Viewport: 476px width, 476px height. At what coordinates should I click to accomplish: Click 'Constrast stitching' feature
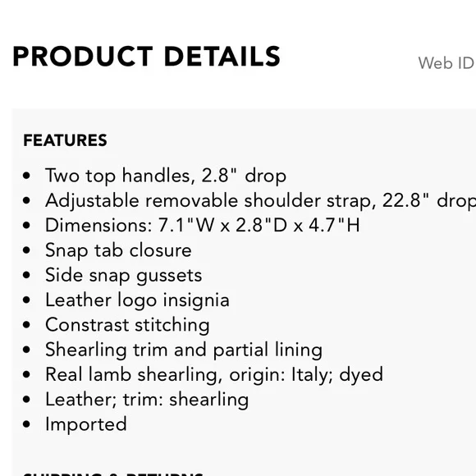coord(127,325)
